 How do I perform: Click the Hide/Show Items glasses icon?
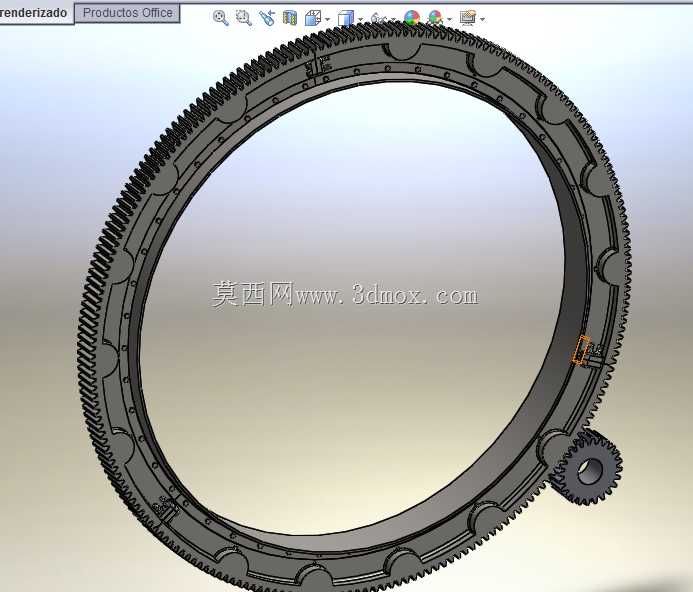(378, 19)
